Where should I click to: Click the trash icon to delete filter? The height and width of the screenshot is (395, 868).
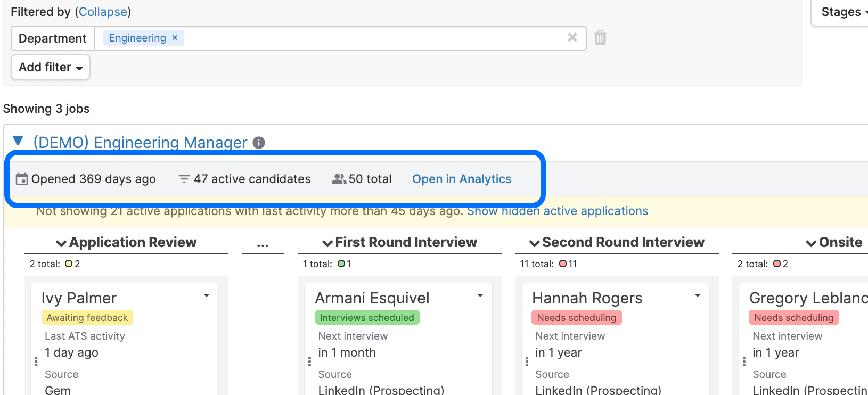coord(600,38)
